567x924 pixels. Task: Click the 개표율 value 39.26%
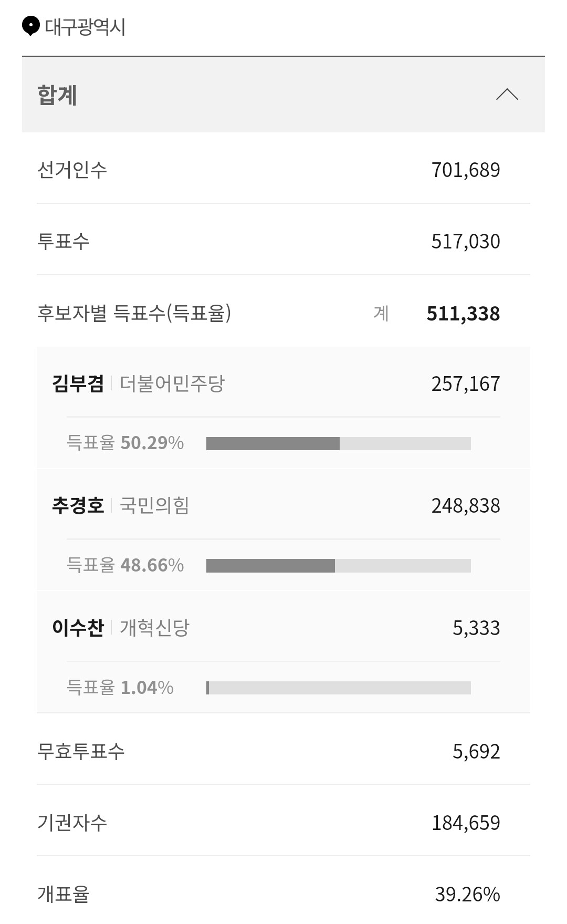pyautogui.click(x=467, y=894)
